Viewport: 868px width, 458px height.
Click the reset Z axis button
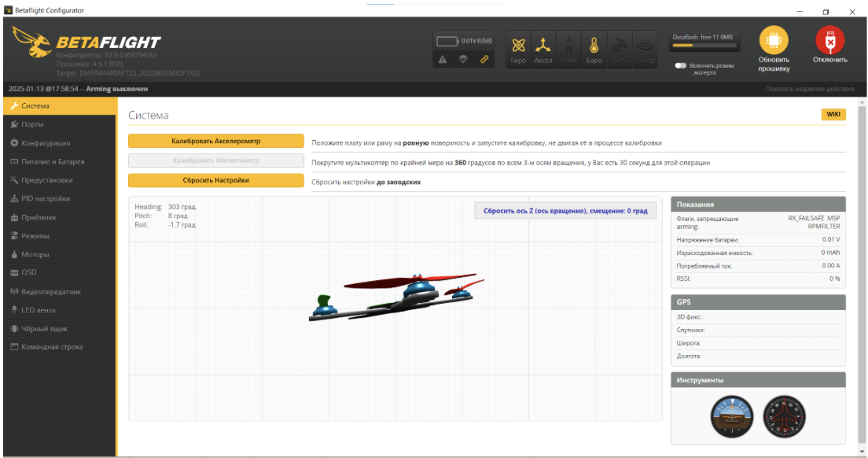point(565,211)
